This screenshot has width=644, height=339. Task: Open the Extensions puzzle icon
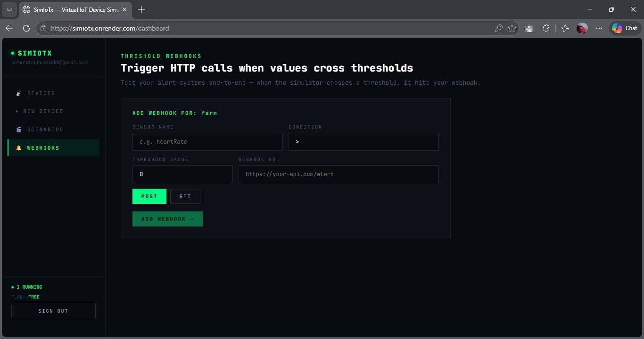[546, 28]
